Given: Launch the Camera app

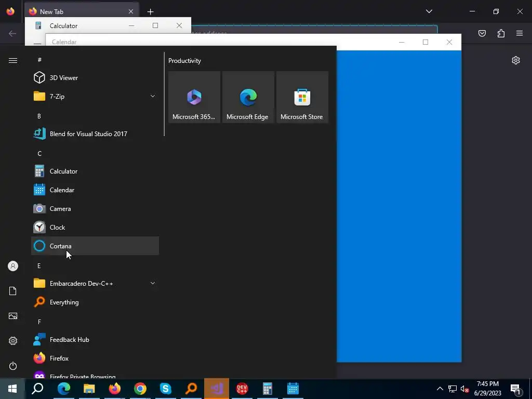Looking at the screenshot, I should [95, 209].
